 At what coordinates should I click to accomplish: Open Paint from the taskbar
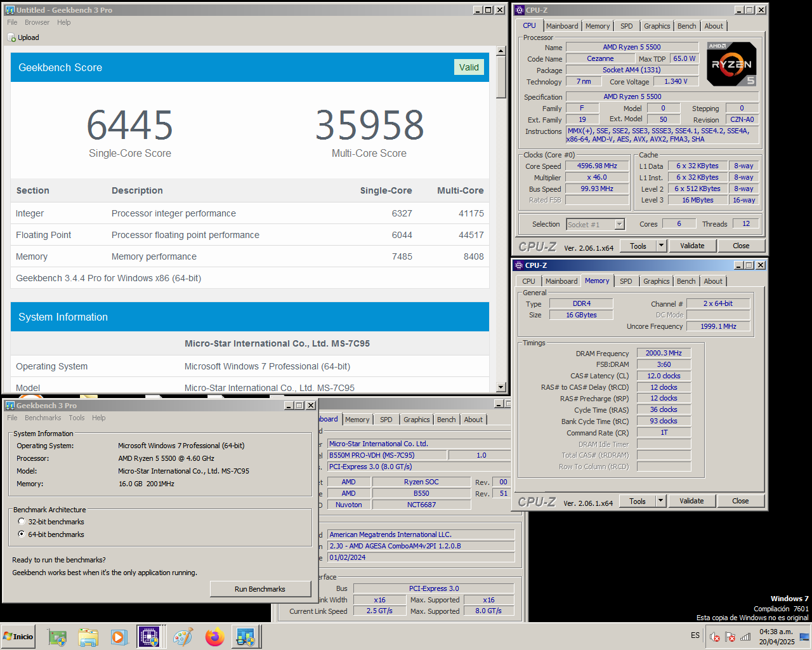point(183,637)
